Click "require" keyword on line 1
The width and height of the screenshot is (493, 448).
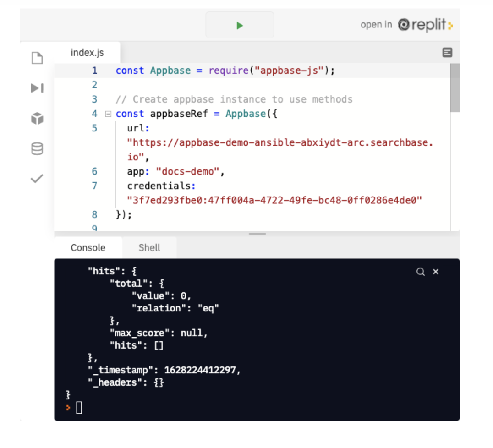[229, 71]
